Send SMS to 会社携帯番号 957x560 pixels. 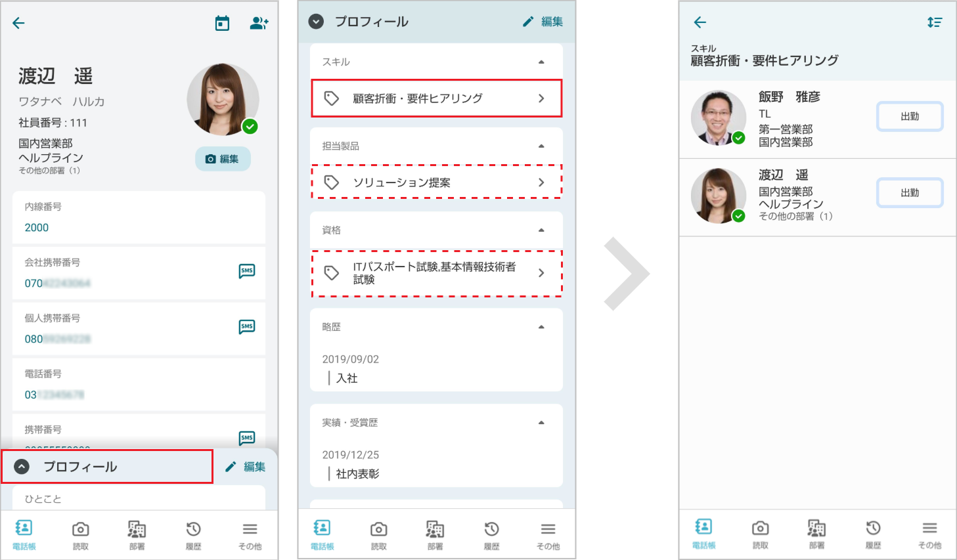pyautogui.click(x=247, y=271)
